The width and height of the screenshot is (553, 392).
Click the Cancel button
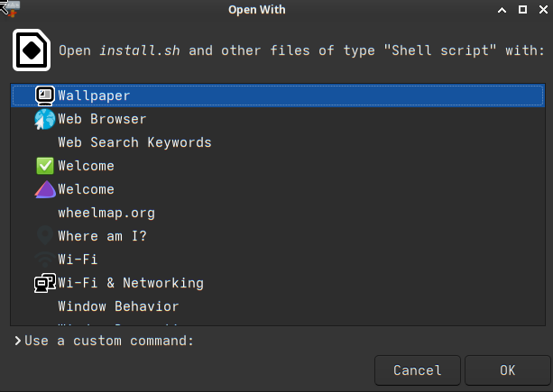(x=417, y=370)
